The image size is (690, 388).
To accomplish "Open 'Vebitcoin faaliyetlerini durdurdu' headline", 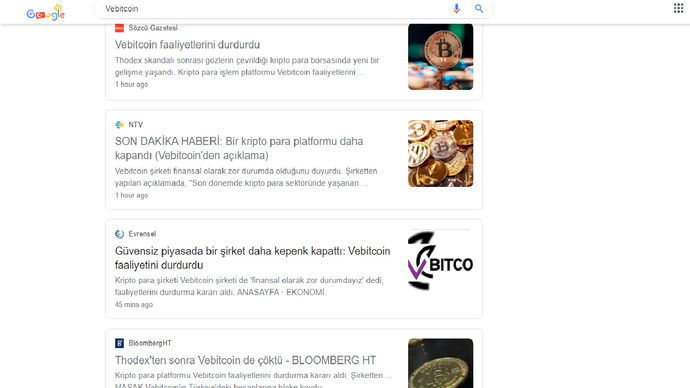I will coord(187,45).
